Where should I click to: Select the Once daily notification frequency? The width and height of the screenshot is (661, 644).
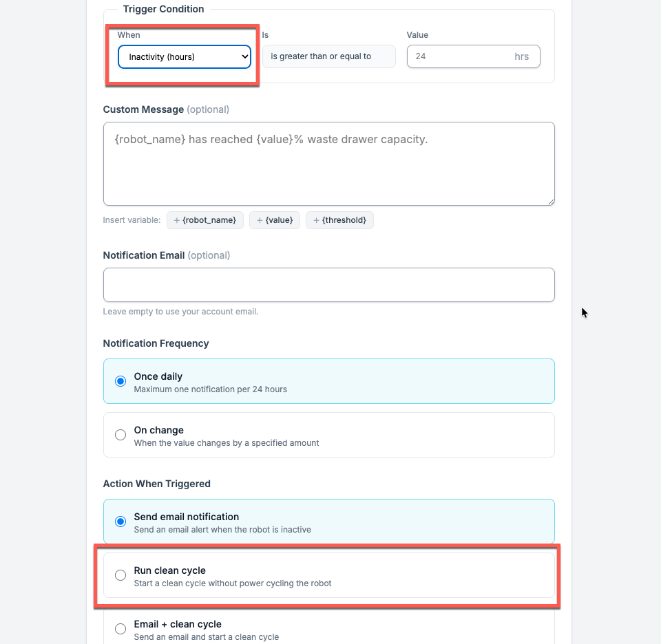click(x=120, y=380)
